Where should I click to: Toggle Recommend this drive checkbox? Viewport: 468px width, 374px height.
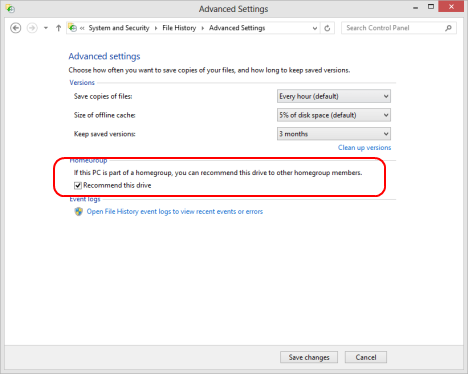(78, 185)
